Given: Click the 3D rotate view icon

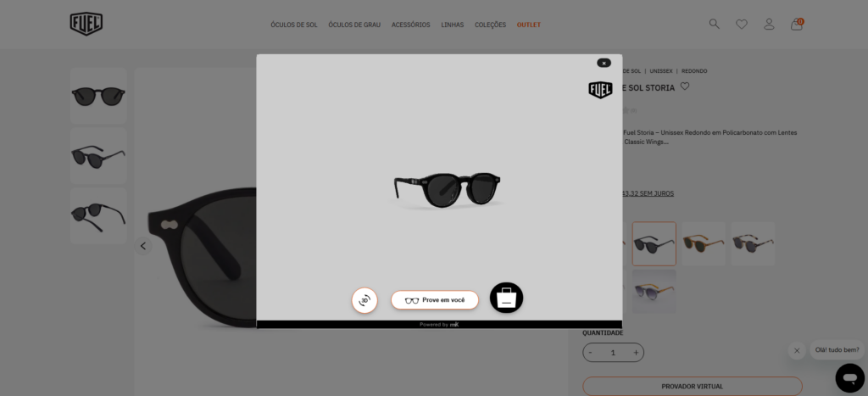Looking at the screenshot, I should (x=364, y=300).
